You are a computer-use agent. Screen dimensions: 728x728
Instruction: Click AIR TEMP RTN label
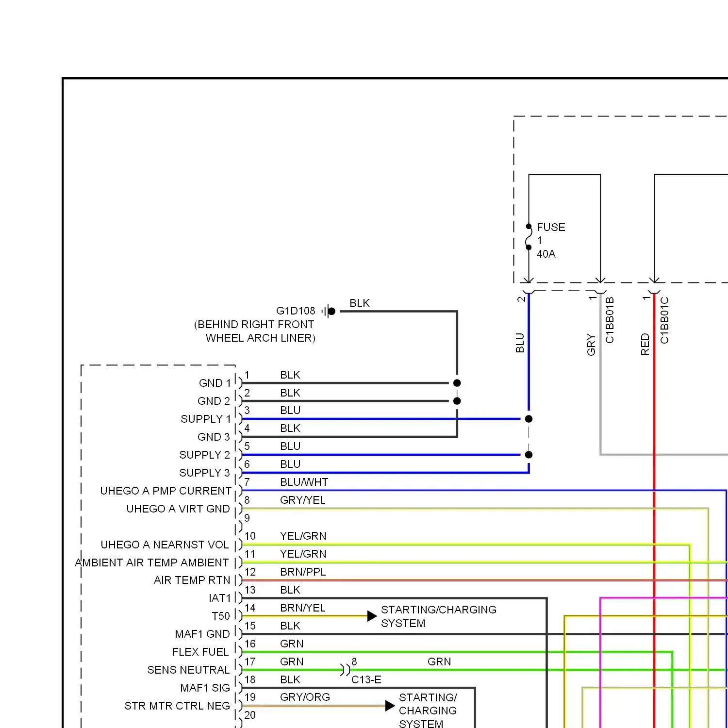tap(192, 580)
